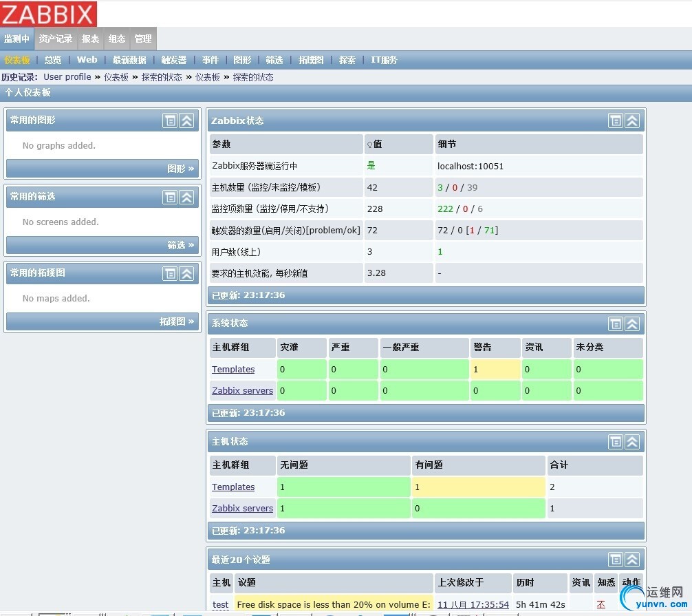Click the 否 acknowledgement link
This screenshot has width=692, height=616.
[x=601, y=604]
